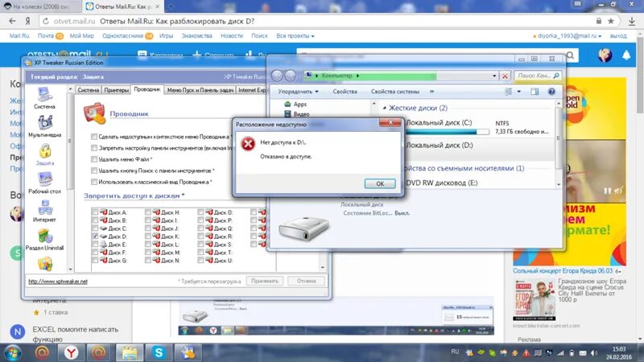
Task: Select the Проводник tab
Action: point(147,89)
